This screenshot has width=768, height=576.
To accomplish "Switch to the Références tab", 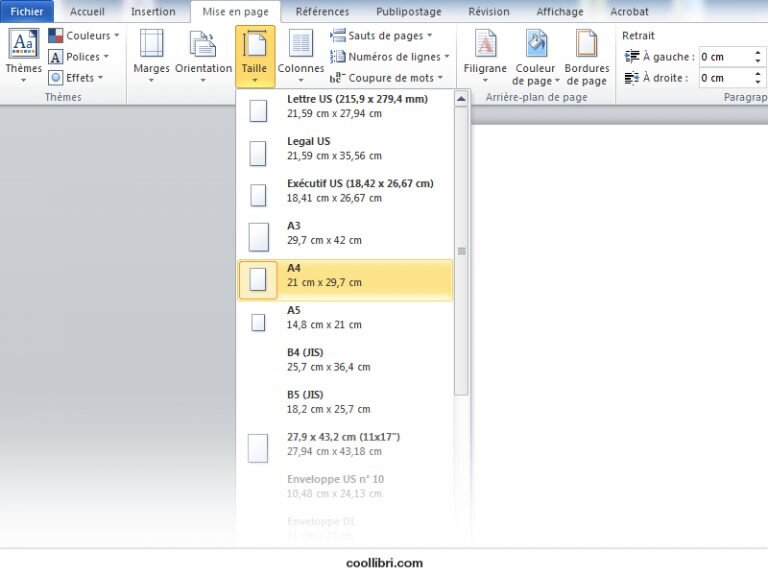I will 322,11.
